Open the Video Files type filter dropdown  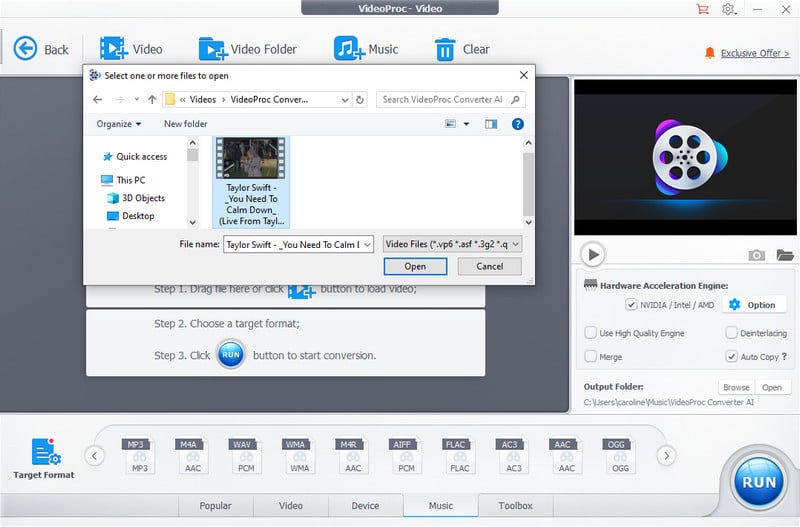(453, 244)
